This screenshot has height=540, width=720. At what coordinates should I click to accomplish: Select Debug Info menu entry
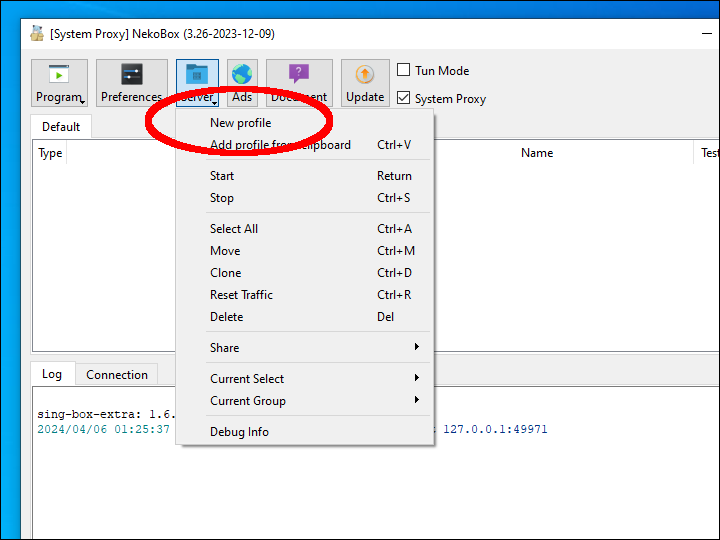(239, 432)
